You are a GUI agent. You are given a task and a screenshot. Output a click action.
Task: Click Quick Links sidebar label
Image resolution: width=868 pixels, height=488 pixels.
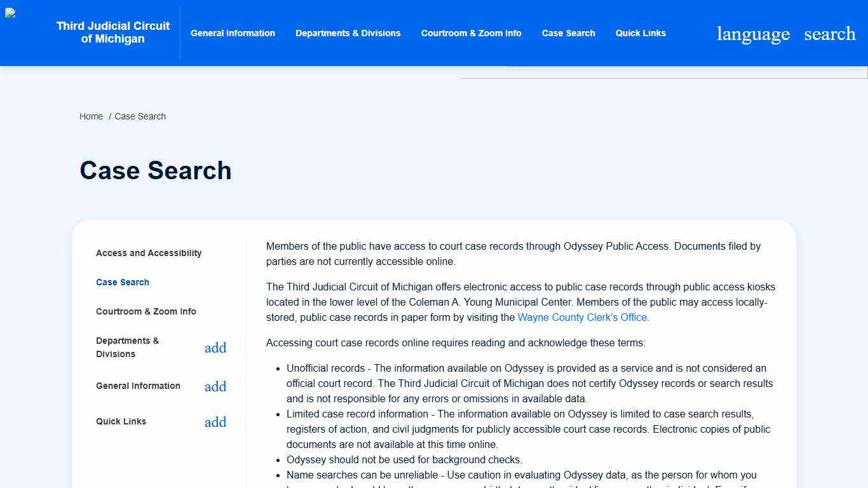pos(121,421)
